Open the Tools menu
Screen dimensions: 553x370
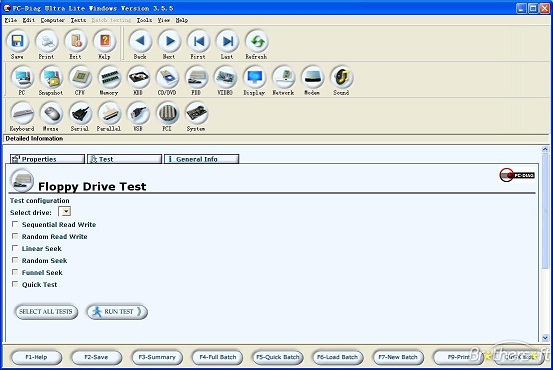[144, 20]
